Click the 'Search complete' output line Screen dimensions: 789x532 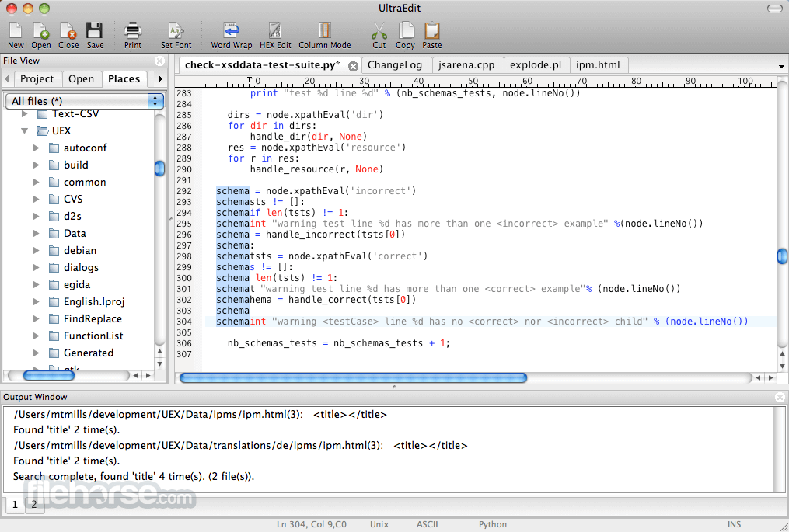pos(134,476)
